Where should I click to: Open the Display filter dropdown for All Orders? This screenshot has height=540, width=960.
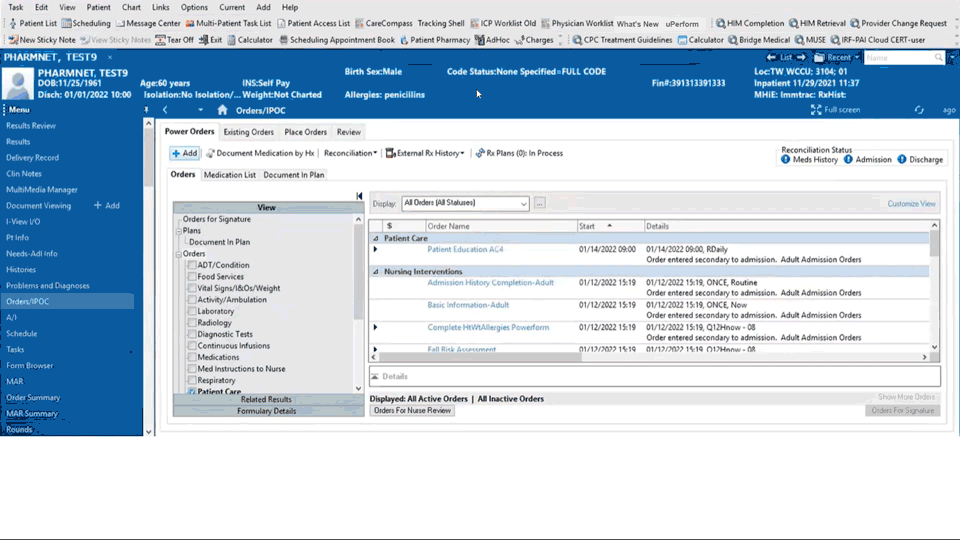click(523, 204)
